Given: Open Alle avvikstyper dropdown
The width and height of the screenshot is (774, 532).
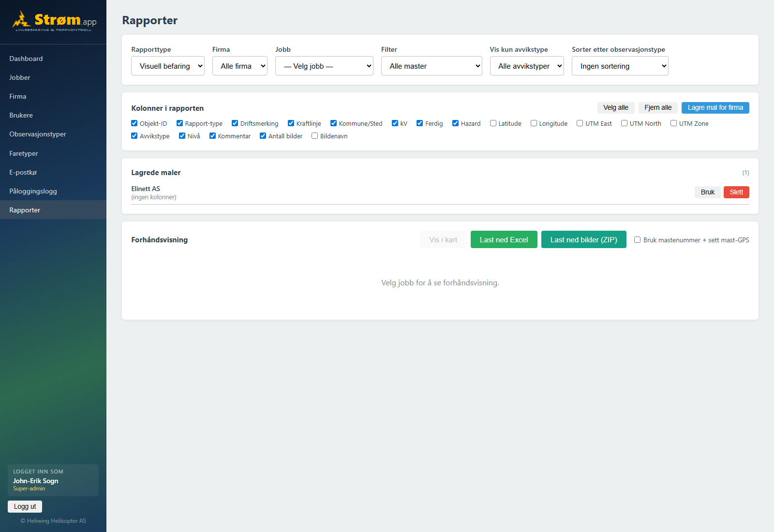Looking at the screenshot, I should coord(527,66).
